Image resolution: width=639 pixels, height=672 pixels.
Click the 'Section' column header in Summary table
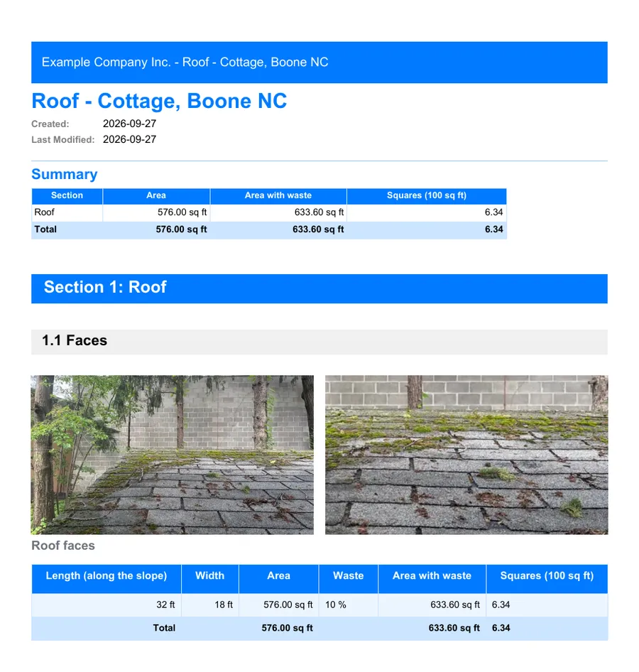[67, 195]
